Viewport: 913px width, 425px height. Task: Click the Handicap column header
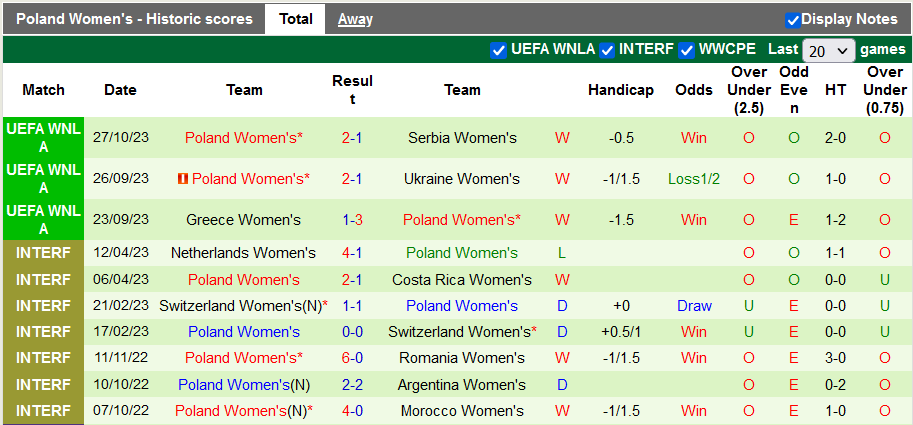[620, 90]
